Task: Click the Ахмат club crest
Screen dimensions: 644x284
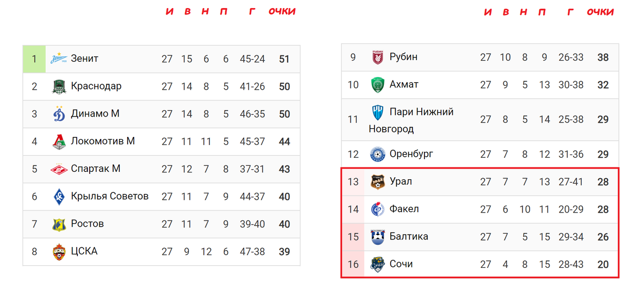Action: coord(378,84)
